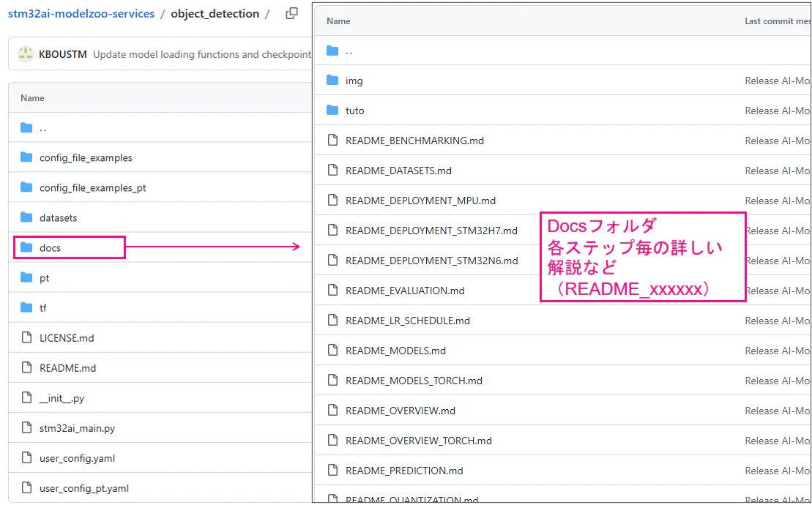Click file icon beside __init__.py
Viewport: 812px width, 505px height.
(26, 397)
